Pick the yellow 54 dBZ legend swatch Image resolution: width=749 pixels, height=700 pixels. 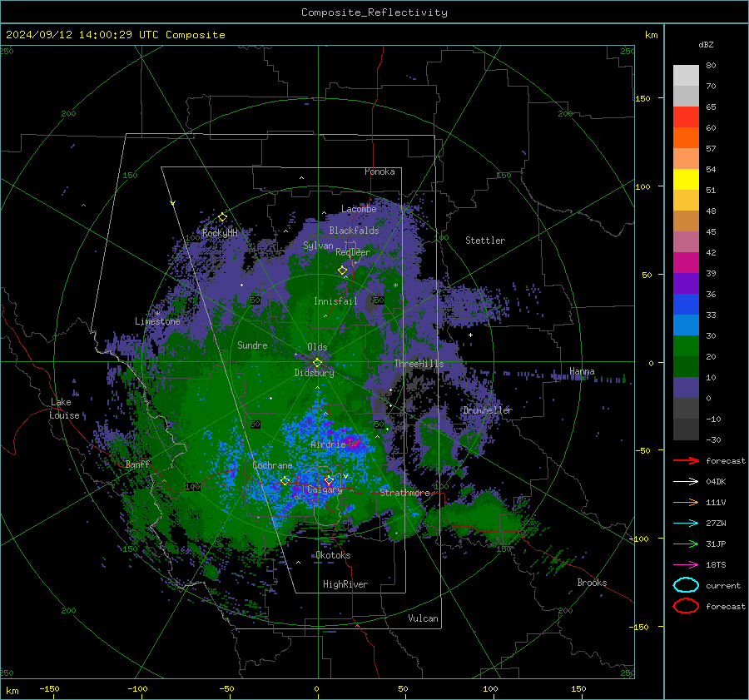coord(686,179)
